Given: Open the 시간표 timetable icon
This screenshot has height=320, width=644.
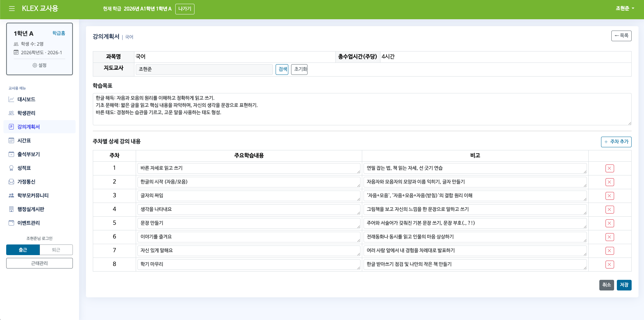Looking at the screenshot, I should point(10,140).
